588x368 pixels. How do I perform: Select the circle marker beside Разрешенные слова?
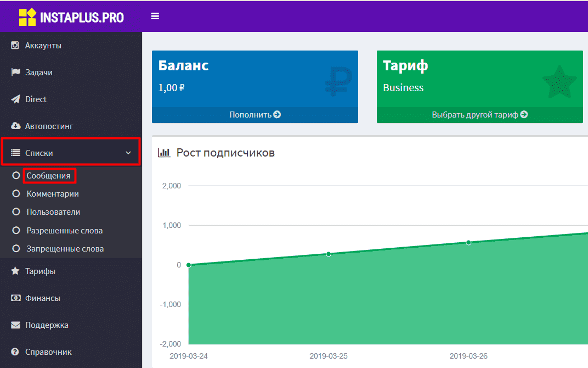pyautogui.click(x=16, y=230)
